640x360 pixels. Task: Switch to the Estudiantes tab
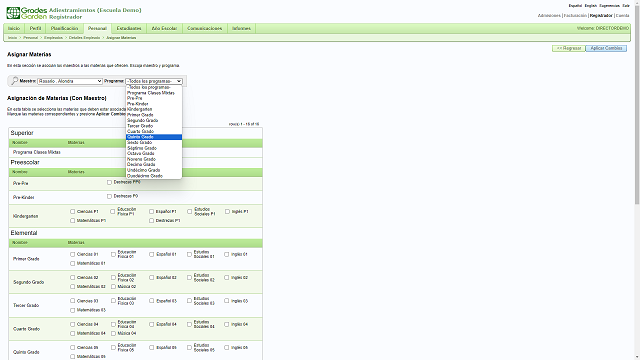tap(129, 28)
